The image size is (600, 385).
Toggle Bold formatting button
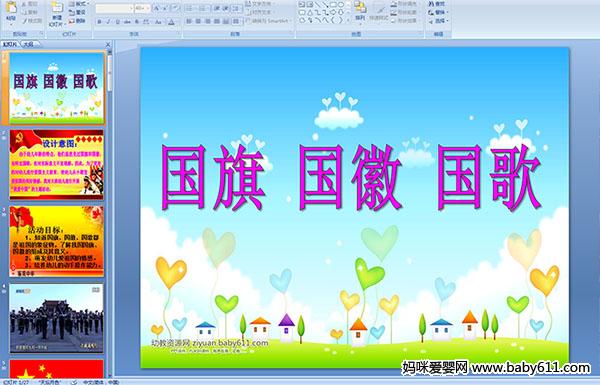99,22
